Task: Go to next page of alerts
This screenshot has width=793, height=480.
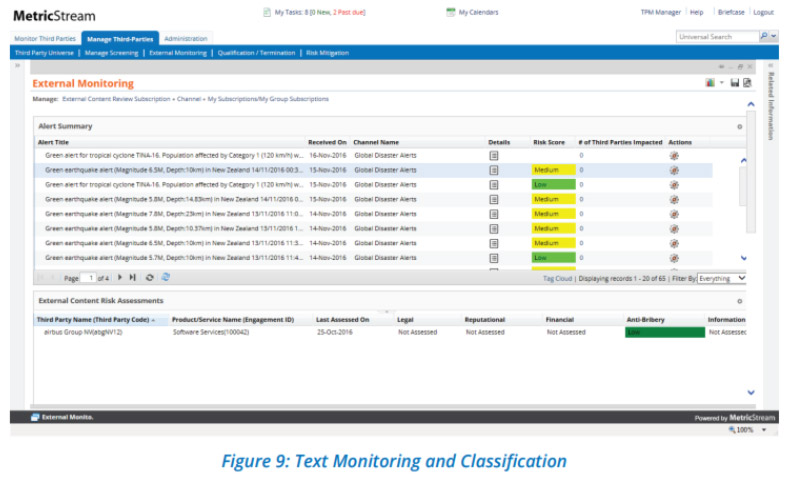Action: pyautogui.click(x=120, y=277)
